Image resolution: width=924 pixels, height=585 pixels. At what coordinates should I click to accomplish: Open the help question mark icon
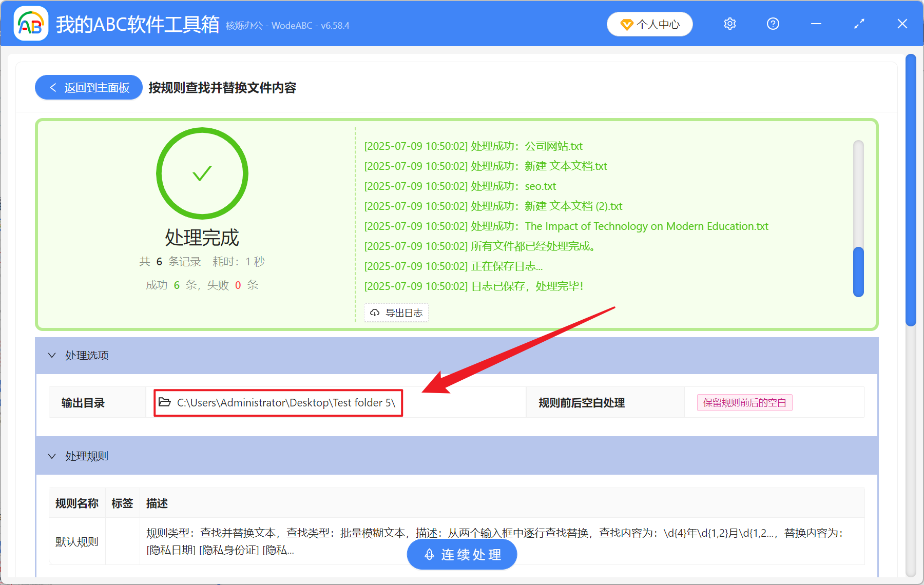tap(773, 24)
